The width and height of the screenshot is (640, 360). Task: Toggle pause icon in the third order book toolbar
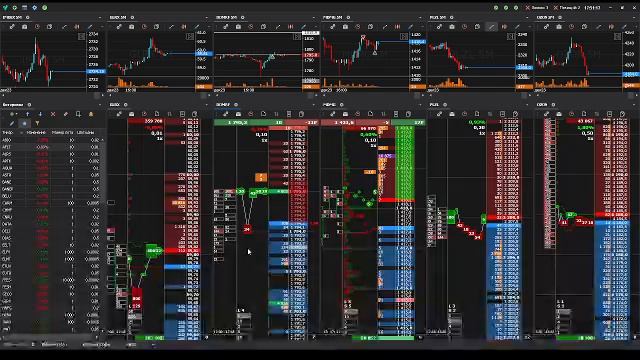click(x=276, y=114)
